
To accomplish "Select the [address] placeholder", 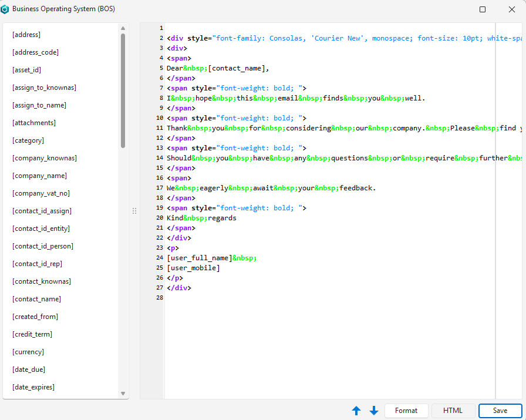I will click(26, 35).
